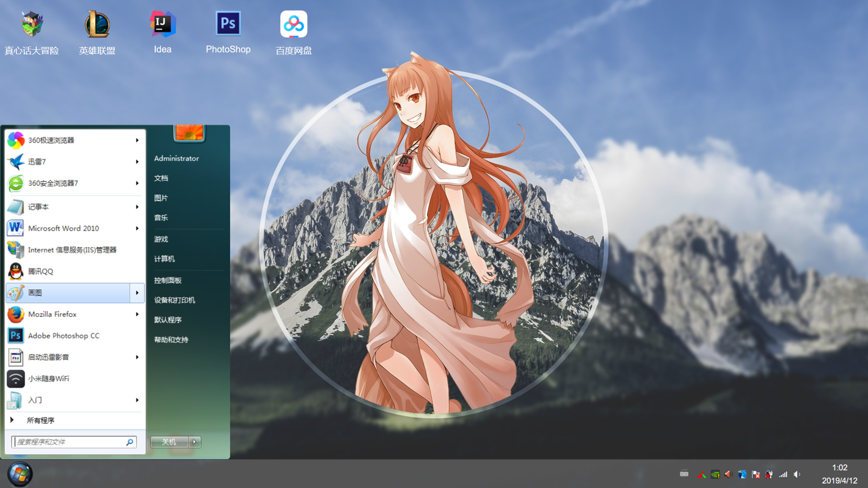Image resolution: width=868 pixels, height=488 pixels.
Task: Expand the Mozilla Firefox jump list arrow
Action: [137, 314]
